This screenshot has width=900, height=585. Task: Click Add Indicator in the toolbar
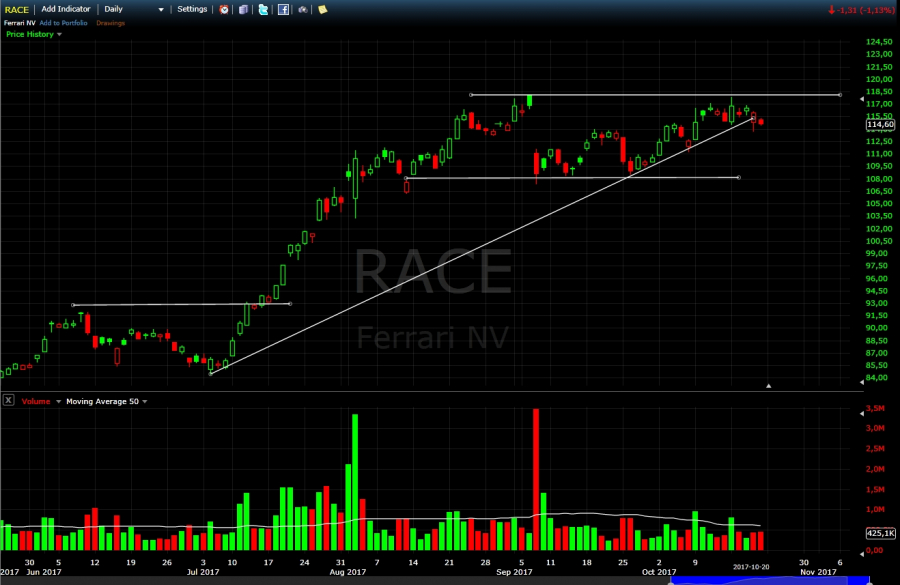[68, 9]
